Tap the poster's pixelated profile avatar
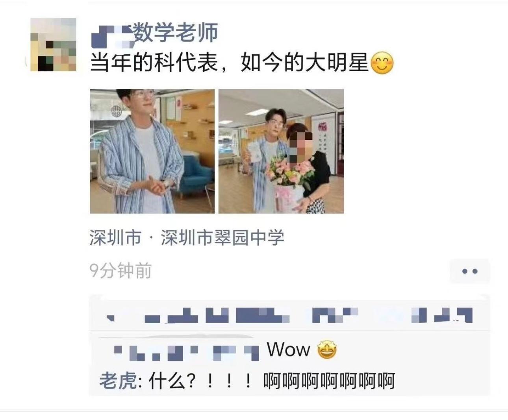The width and height of the screenshot is (508, 420). 53,44
